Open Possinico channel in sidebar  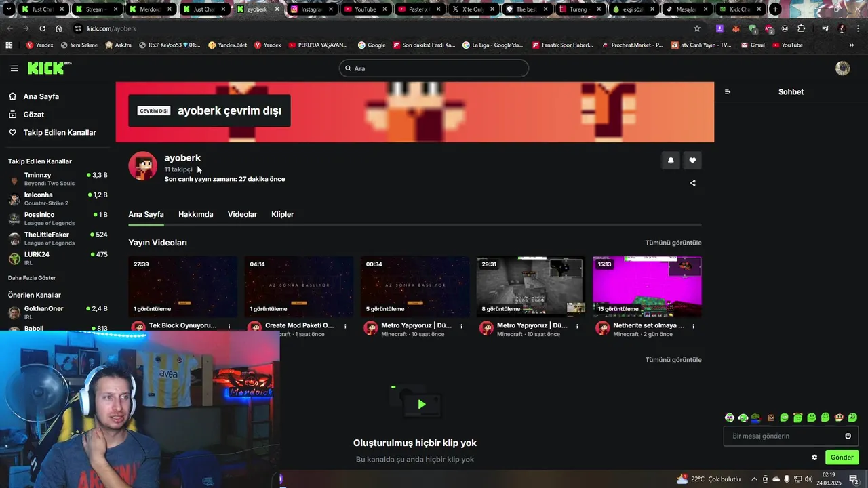[x=58, y=218]
